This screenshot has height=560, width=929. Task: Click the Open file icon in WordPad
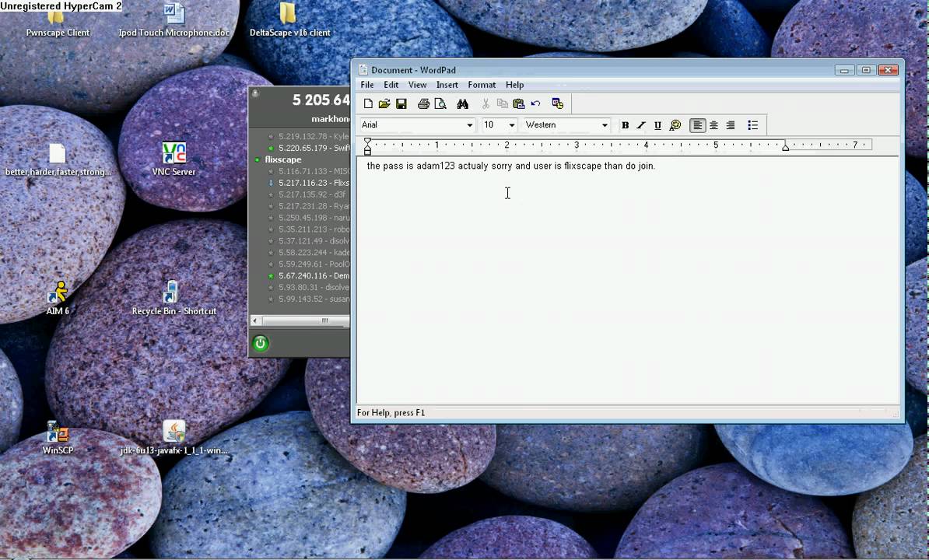[384, 104]
